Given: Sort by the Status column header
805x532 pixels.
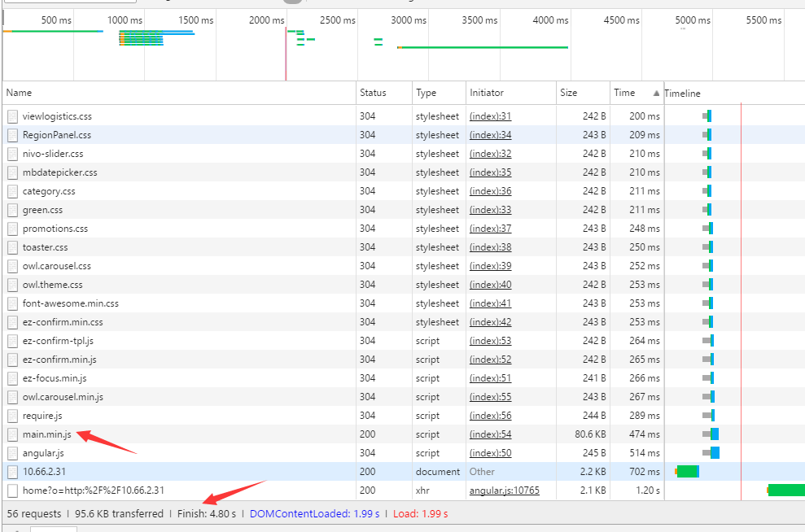Looking at the screenshot, I should [384, 93].
